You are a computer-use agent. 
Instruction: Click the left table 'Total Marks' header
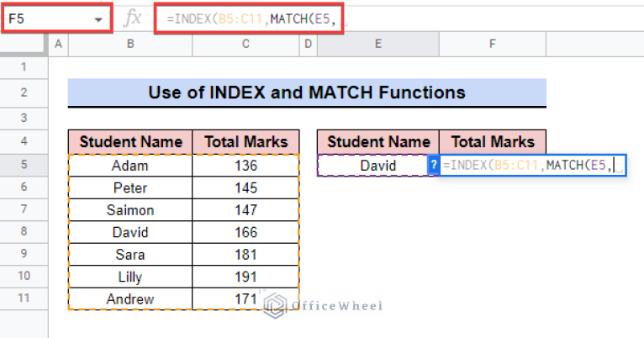click(x=245, y=142)
